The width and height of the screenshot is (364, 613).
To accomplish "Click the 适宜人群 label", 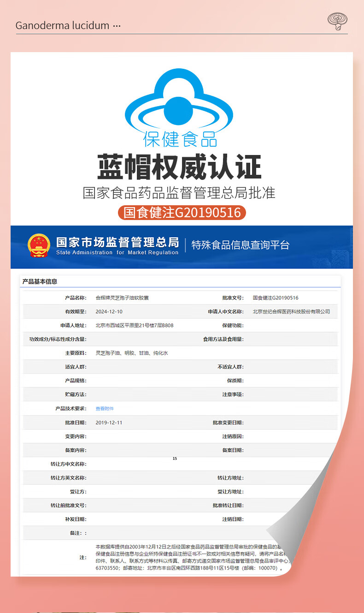I will pyautogui.click(x=76, y=367).
